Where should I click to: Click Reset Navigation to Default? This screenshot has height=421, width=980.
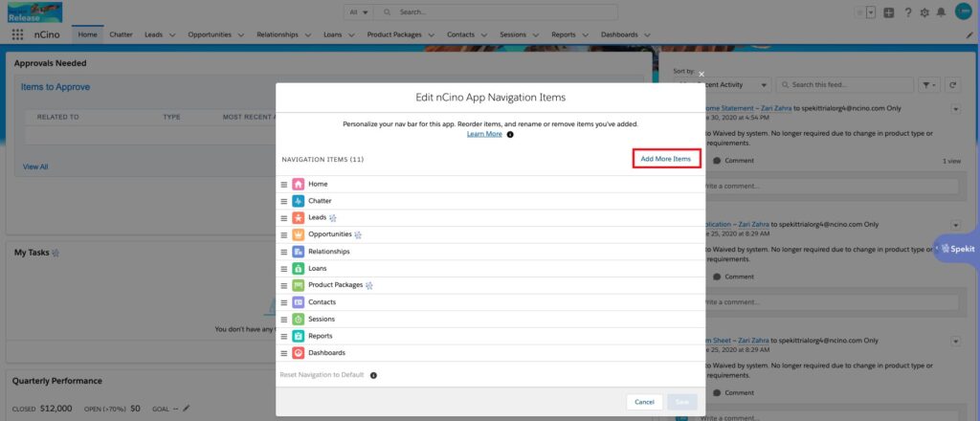tap(322, 375)
